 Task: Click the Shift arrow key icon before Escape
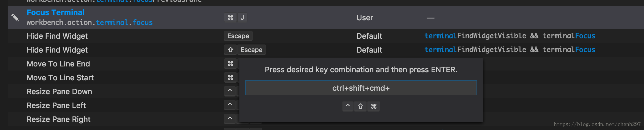(230, 50)
